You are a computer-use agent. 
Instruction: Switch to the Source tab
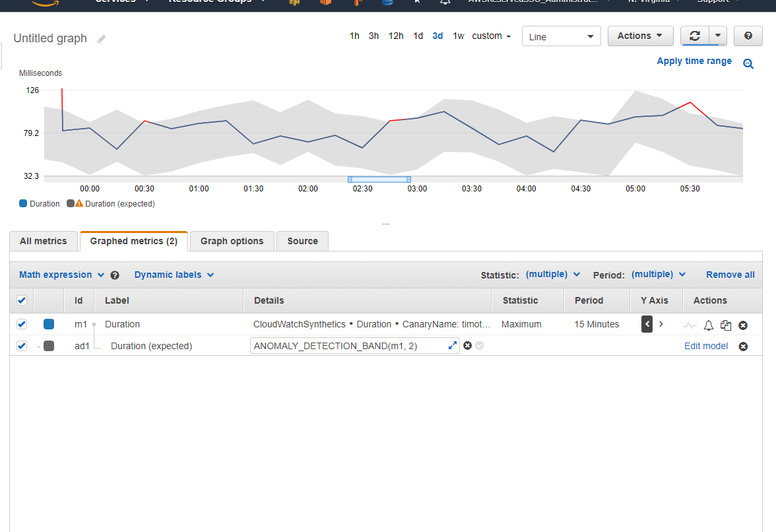tap(302, 241)
